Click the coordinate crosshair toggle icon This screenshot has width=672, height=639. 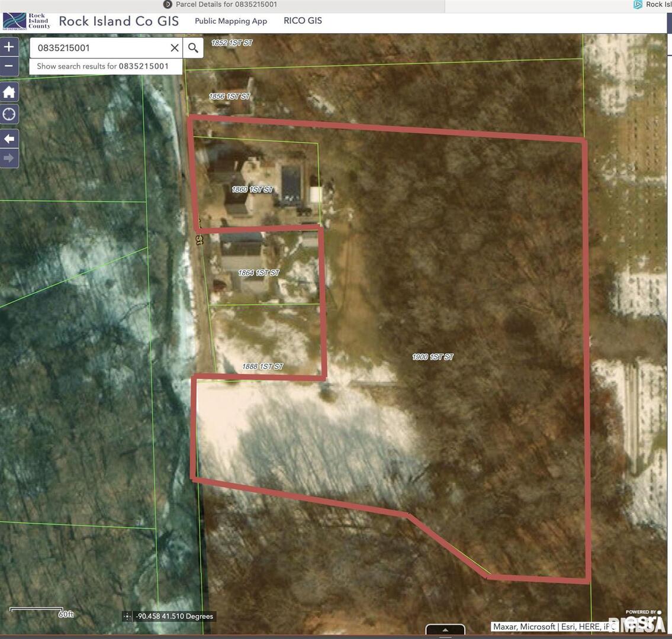pos(127,617)
